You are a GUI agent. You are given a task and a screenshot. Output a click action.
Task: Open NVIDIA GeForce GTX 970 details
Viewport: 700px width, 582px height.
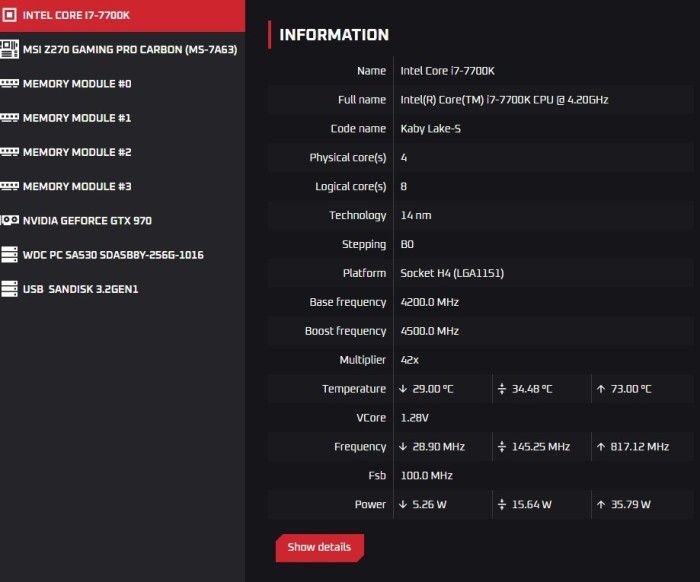coord(87,221)
